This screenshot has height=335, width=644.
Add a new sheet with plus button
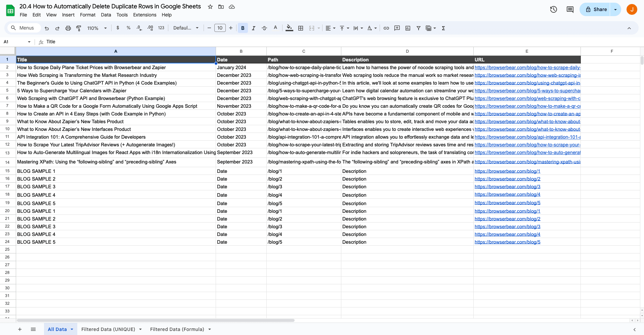tap(20, 329)
